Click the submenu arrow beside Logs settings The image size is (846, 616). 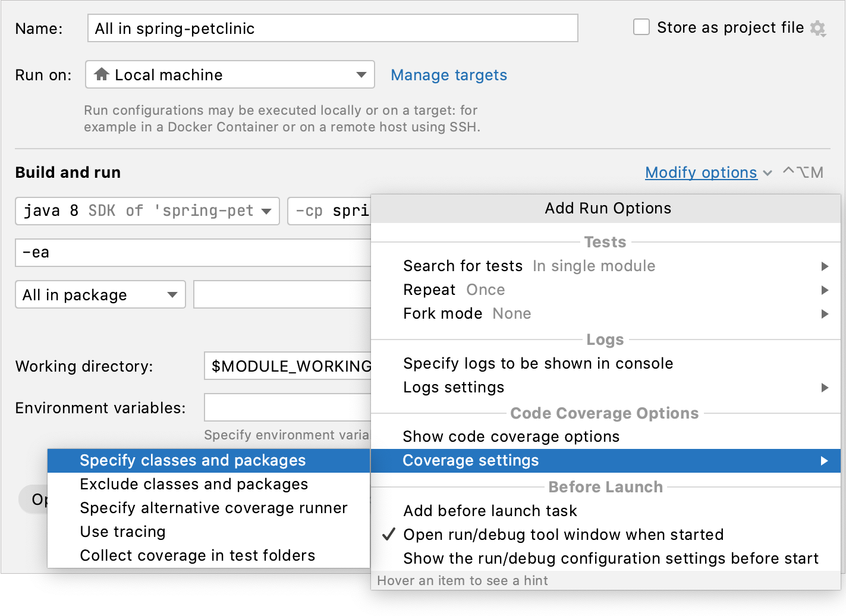(825, 388)
